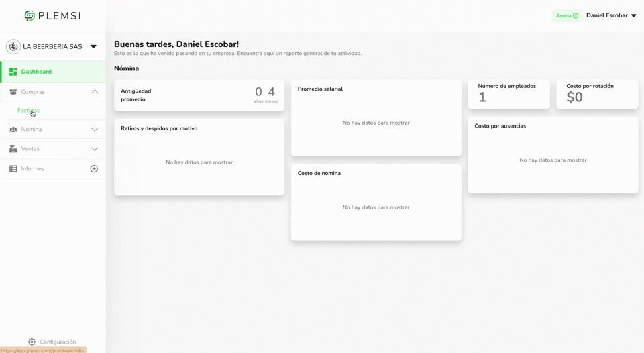
Task: Click the La Beerberia company avatar icon
Action: coord(13,46)
